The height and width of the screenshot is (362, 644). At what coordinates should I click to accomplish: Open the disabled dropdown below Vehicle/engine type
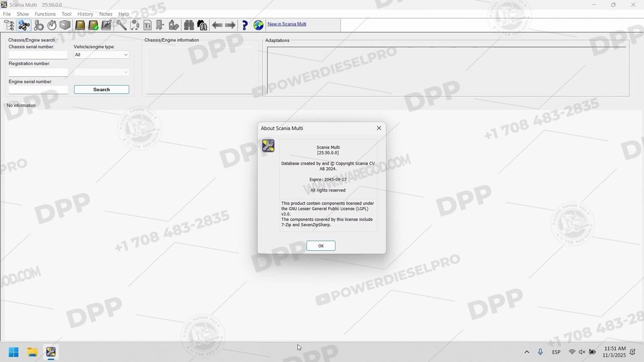(102, 72)
